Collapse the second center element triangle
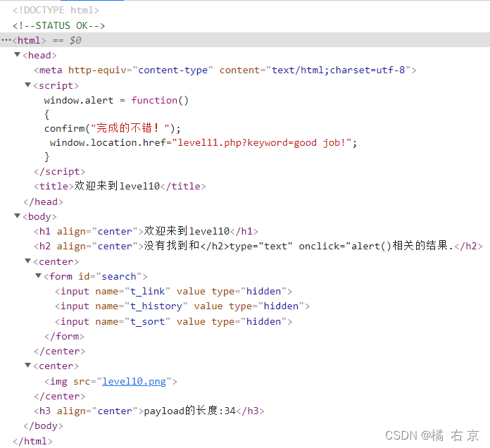The width and height of the screenshot is (490, 448). point(28,365)
